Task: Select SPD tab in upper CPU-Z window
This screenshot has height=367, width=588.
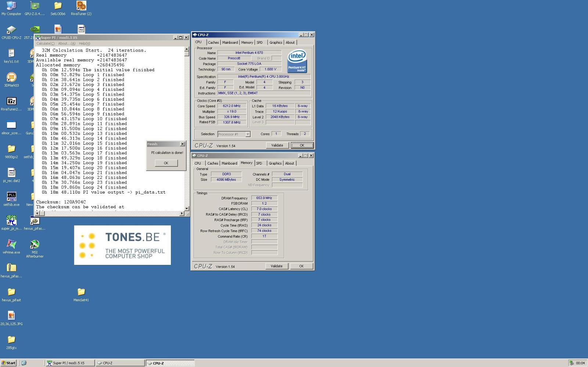Action: click(260, 43)
